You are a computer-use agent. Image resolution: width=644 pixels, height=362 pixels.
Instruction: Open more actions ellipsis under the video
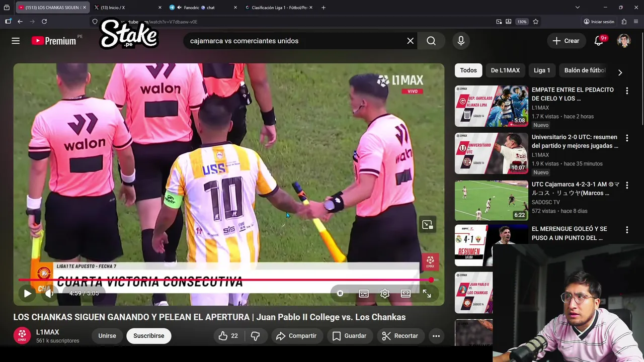pos(436,336)
